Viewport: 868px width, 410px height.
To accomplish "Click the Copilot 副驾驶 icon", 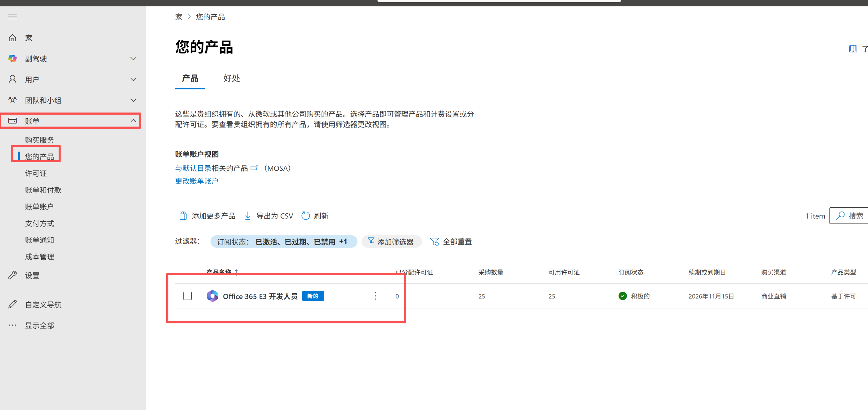I will click(12, 59).
